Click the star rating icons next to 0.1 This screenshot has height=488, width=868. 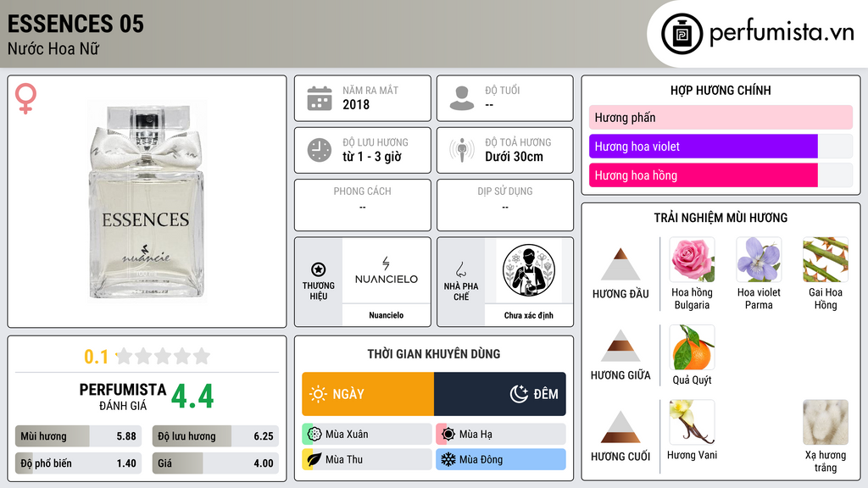(163, 357)
